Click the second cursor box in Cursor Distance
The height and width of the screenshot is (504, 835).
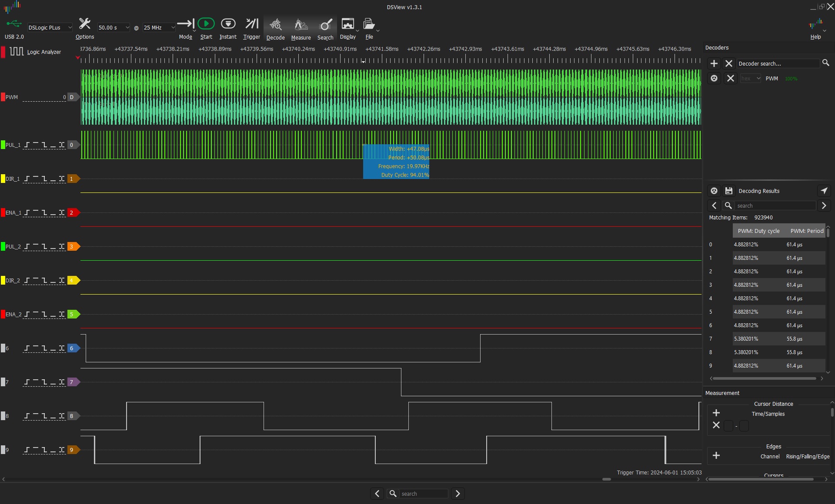(744, 426)
